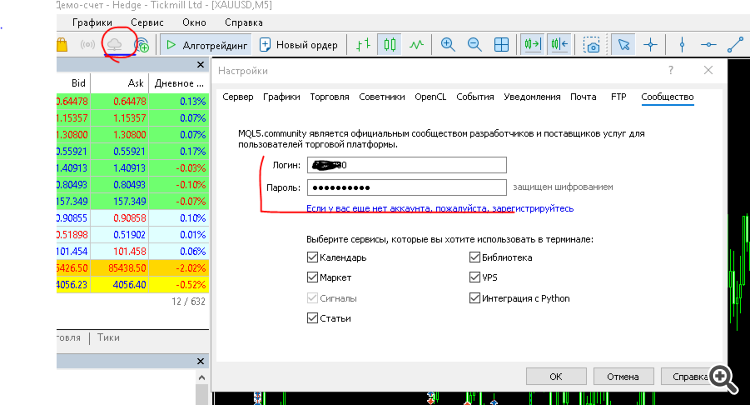Click the Справка button in dialog
Image resolution: width=750 pixels, height=405 pixels.
pyautogui.click(x=690, y=377)
